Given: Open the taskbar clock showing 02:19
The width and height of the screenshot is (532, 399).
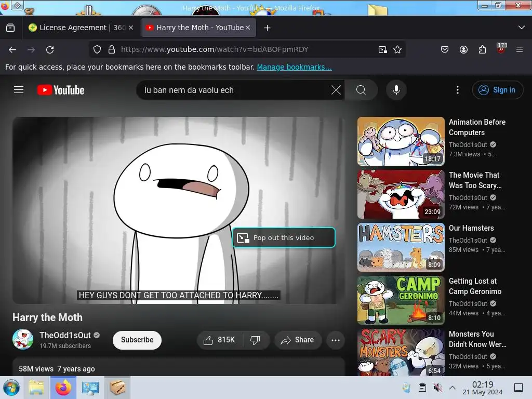Looking at the screenshot, I should pyautogui.click(x=483, y=388).
